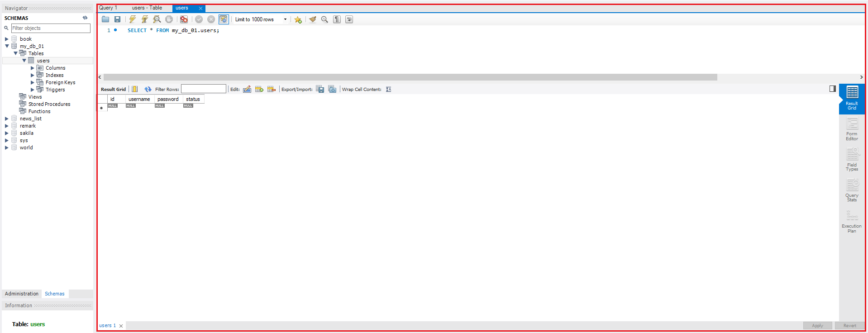868x333 pixels.
Task: Toggle the auto-commit mode button
Action: (224, 19)
